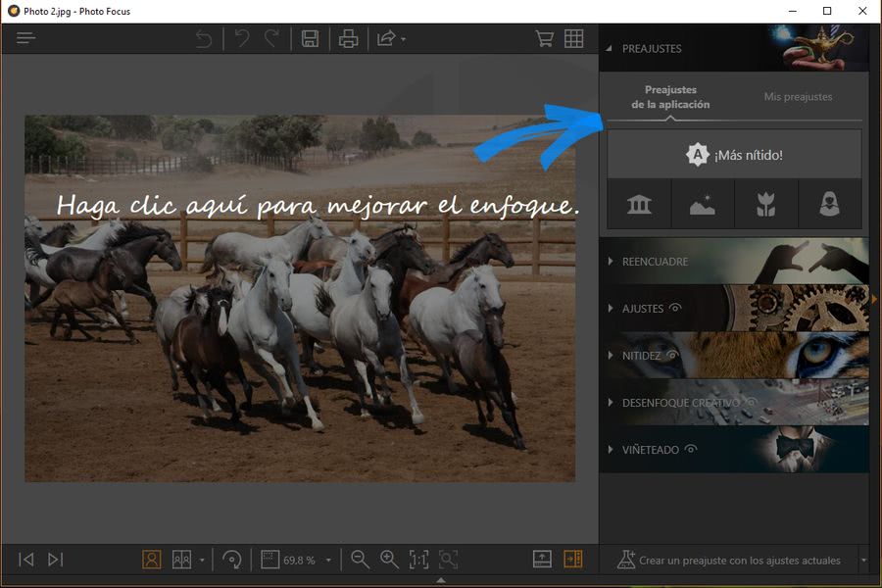Screen dimensions: 882x588
Task: Open the 69.8 % zoom dropdown
Action: click(x=328, y=561)
